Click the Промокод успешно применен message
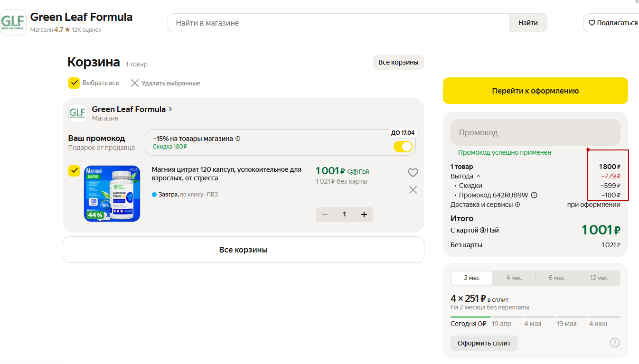This screenshot has width=639, height=364. pyautogui.click(x=505, y=152)
